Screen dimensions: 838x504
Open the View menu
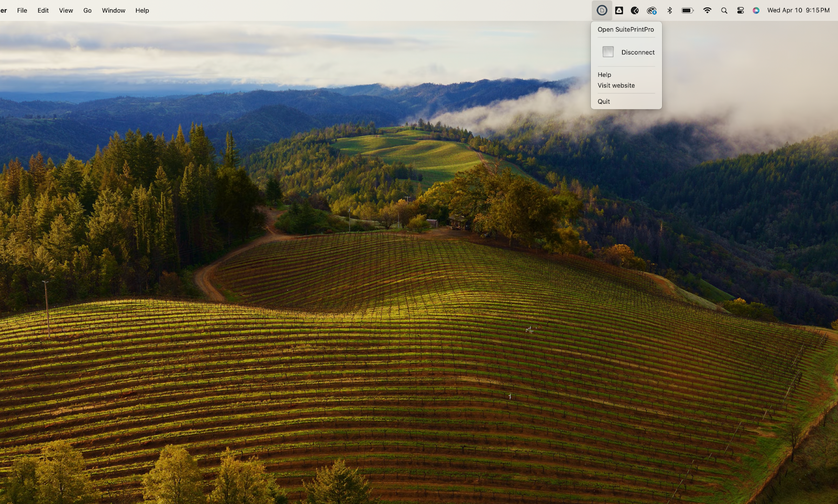click(66, 10)
